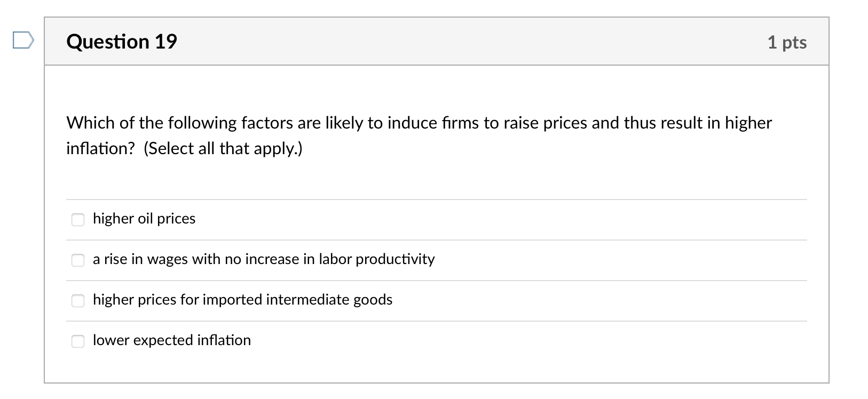Image resolution: width=868 pixels, height=399 pixels.
Task: Click the "Question 19" heading
Action: (x=122, y=42)
